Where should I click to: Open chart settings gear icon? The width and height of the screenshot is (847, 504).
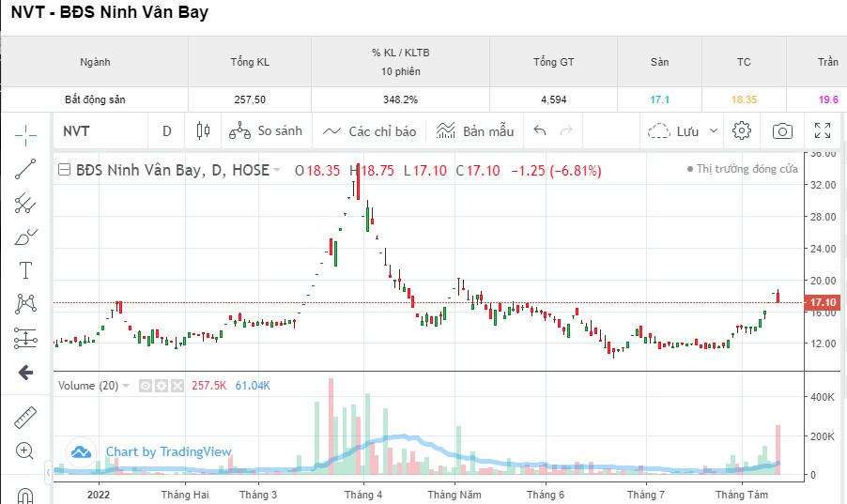tap(742, 131)
